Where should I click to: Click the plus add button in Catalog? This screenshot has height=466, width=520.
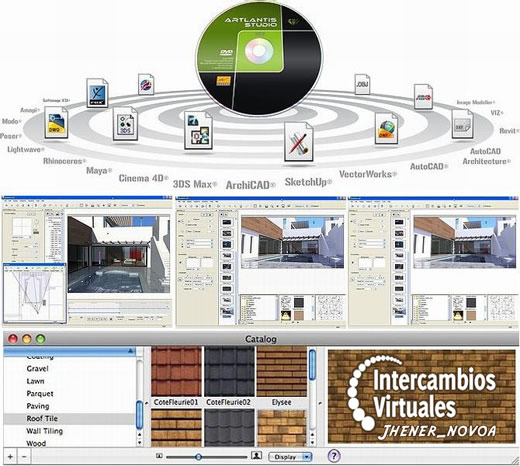click(10, 456)
